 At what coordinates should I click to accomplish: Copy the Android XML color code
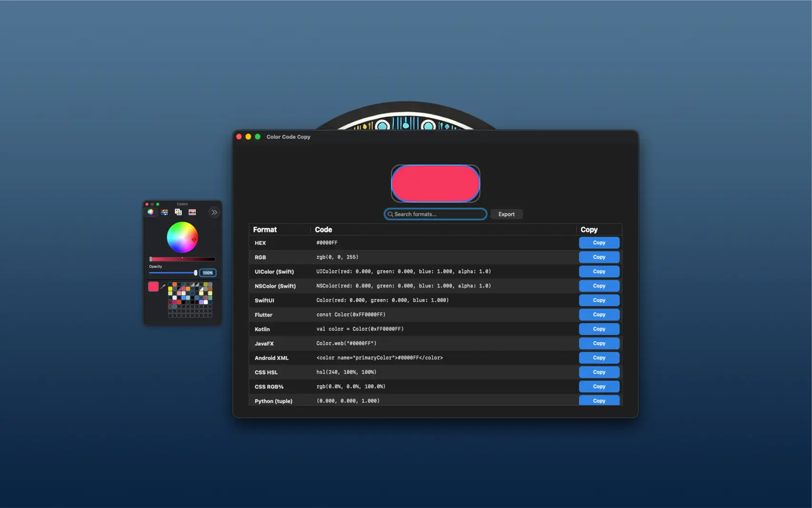coord(599,358)
